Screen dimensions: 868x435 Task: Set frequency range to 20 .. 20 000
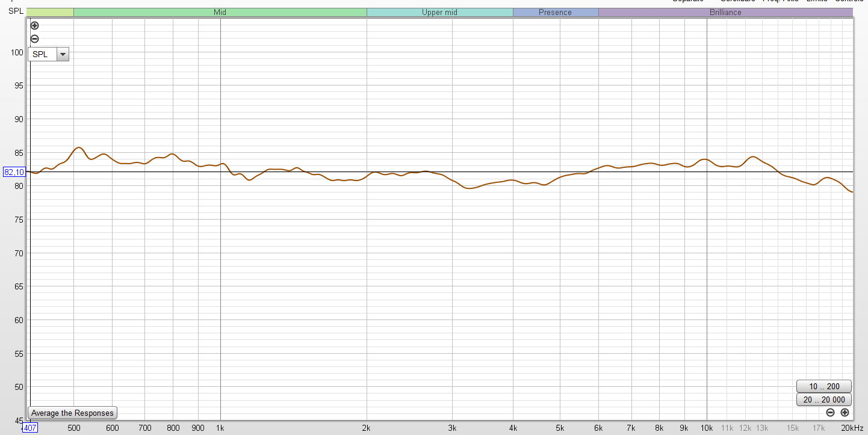[x=823, y=400]
